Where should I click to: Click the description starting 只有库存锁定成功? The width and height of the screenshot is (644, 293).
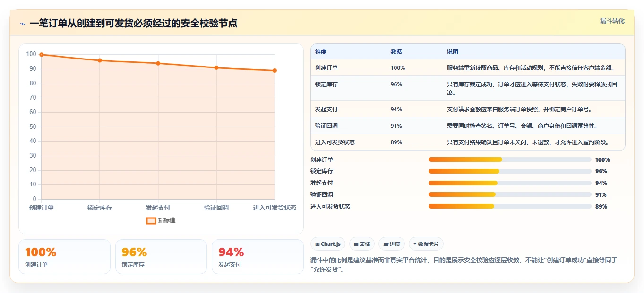pyautogui.click(x=532, y=89)
